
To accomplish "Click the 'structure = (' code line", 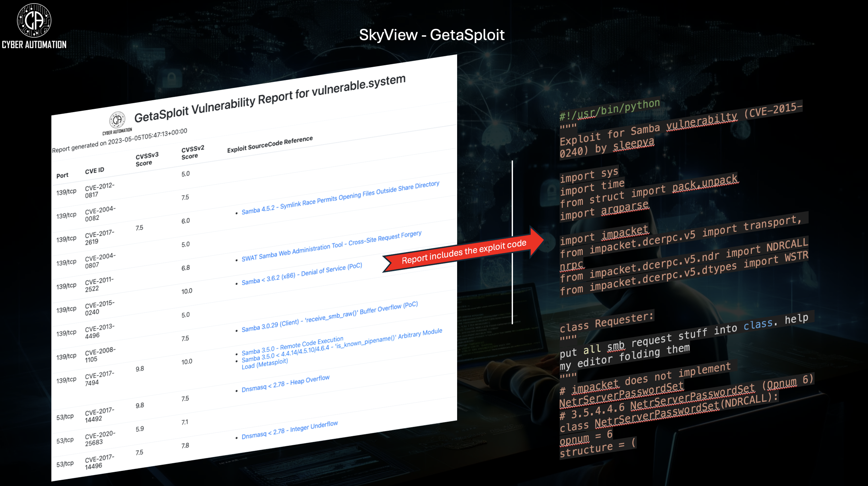I will point(597,448).
